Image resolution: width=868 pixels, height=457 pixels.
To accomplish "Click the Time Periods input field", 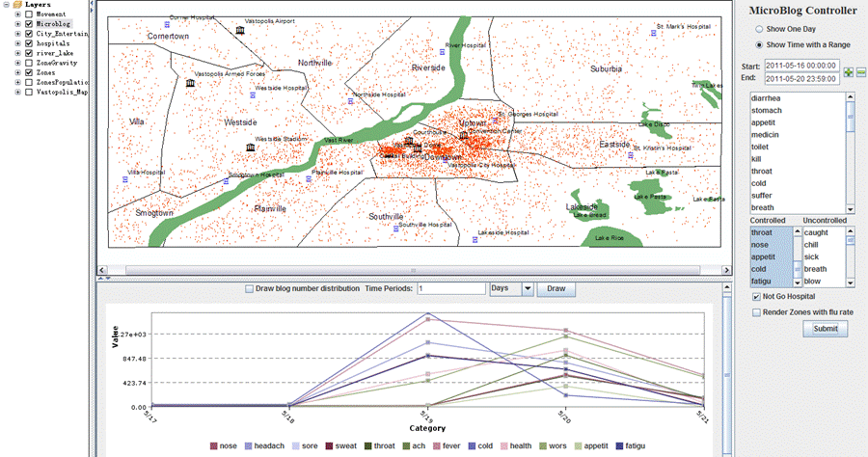I will (x=451, y=289).
